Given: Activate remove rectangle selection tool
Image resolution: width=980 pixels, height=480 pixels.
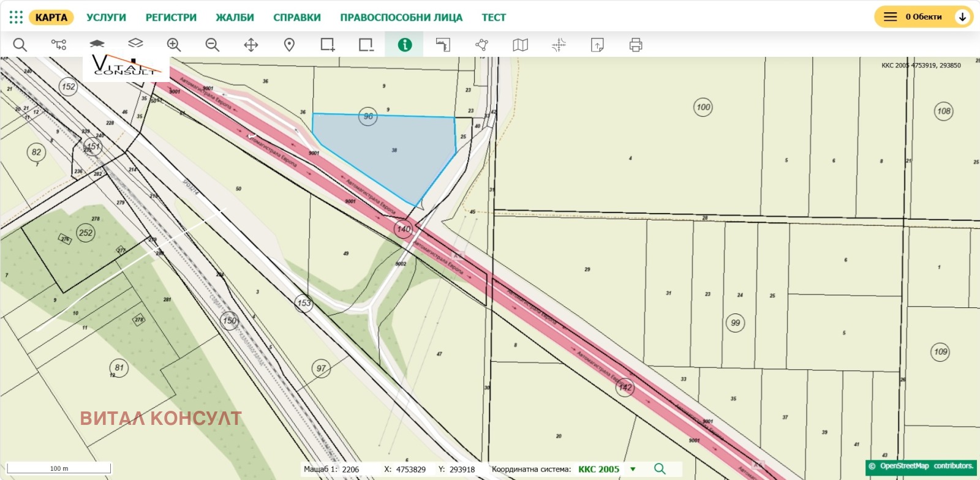Looking at the screenshot, I should coord(366,45).
